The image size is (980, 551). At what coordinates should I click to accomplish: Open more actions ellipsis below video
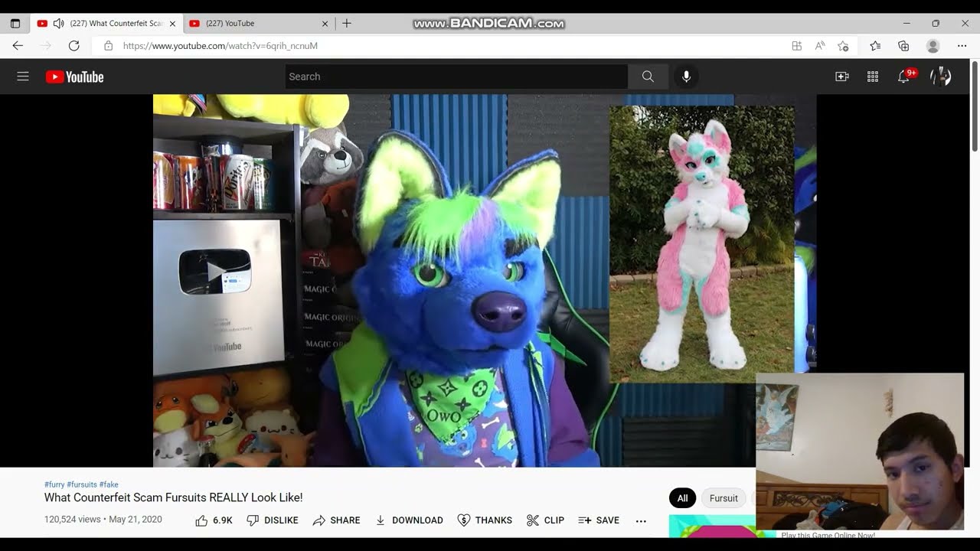(x=641, y=520)
